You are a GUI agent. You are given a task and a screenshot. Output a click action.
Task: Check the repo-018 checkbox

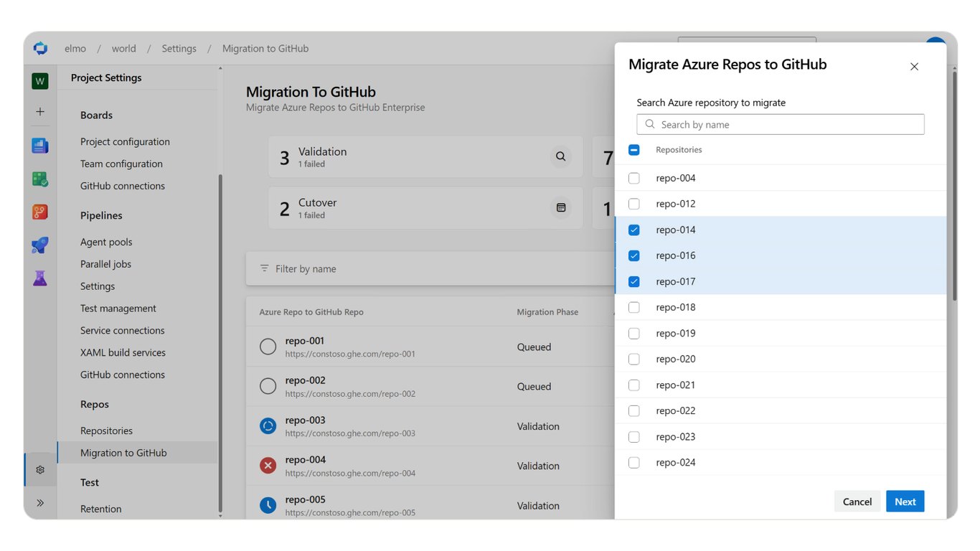(x=634, y=307)
